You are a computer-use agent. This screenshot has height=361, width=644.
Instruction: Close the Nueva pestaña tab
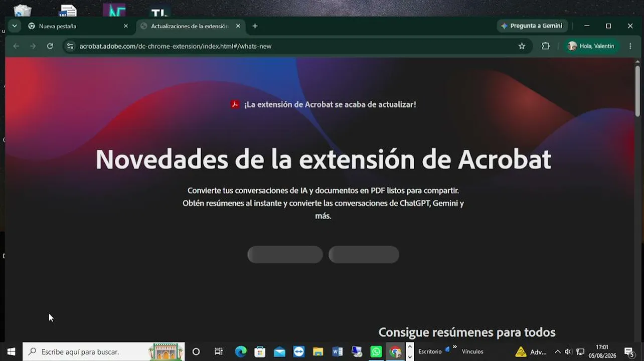coord(126,26)
